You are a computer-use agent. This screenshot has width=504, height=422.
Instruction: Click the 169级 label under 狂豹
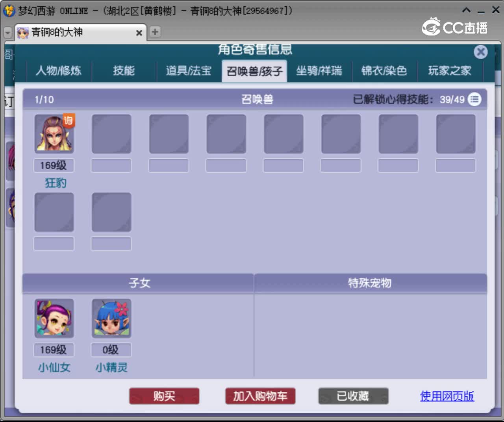pos(54,165)
